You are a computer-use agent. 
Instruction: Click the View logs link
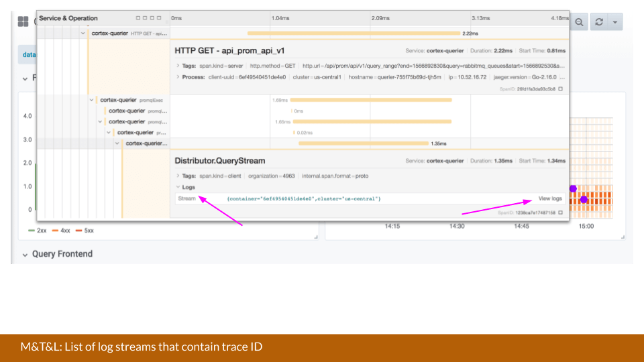point(550,198)
